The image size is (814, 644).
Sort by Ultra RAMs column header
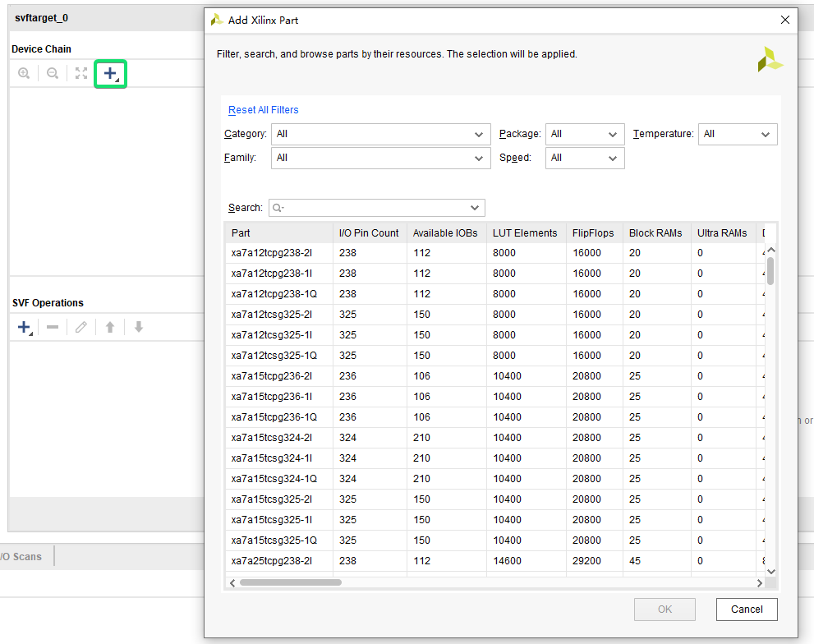[722, 233]
